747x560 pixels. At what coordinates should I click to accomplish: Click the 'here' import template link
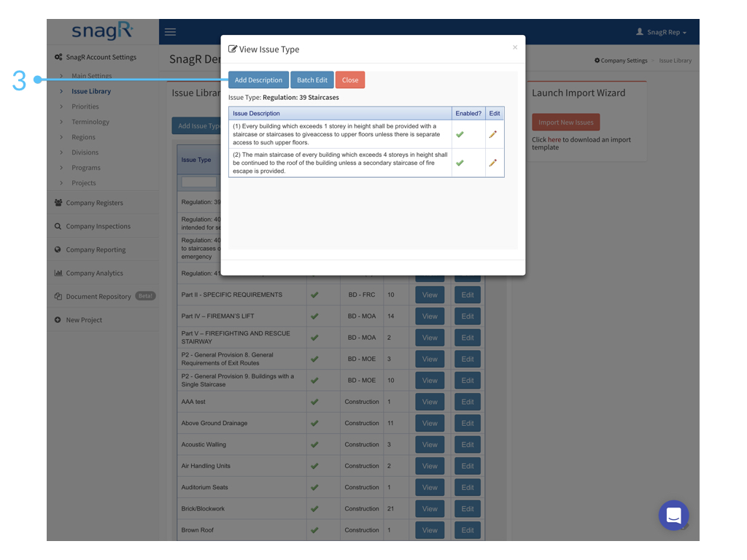tap(554, 139)
